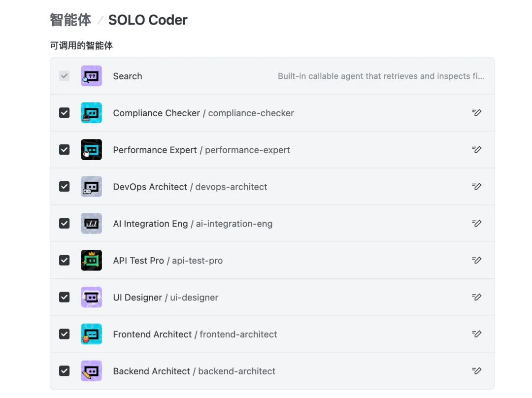This screenshot has width=532, height=398.
Task: Click the edit icon for Compliance Checker
Action: coord(476,113)
